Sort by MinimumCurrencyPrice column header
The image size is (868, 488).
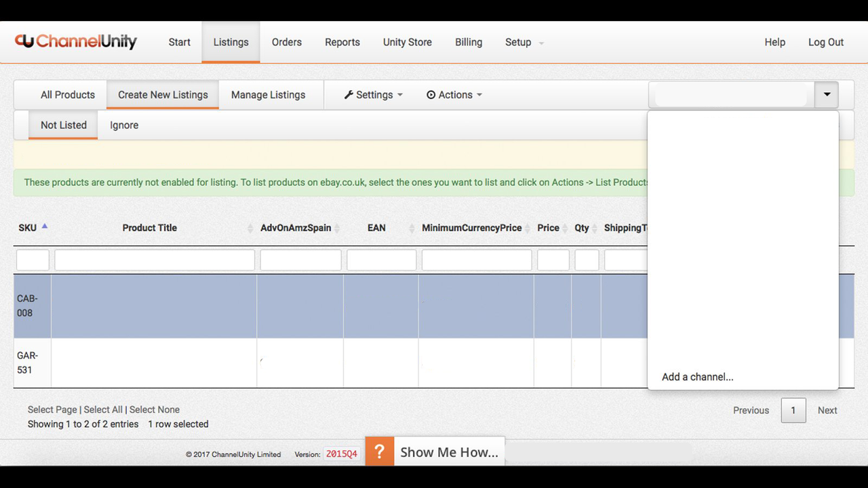tap(472, 228)
